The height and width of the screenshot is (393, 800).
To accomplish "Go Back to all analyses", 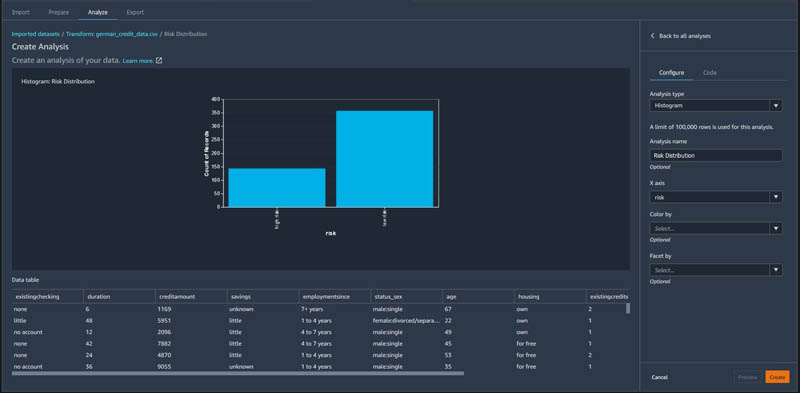I will coord(685,36).
